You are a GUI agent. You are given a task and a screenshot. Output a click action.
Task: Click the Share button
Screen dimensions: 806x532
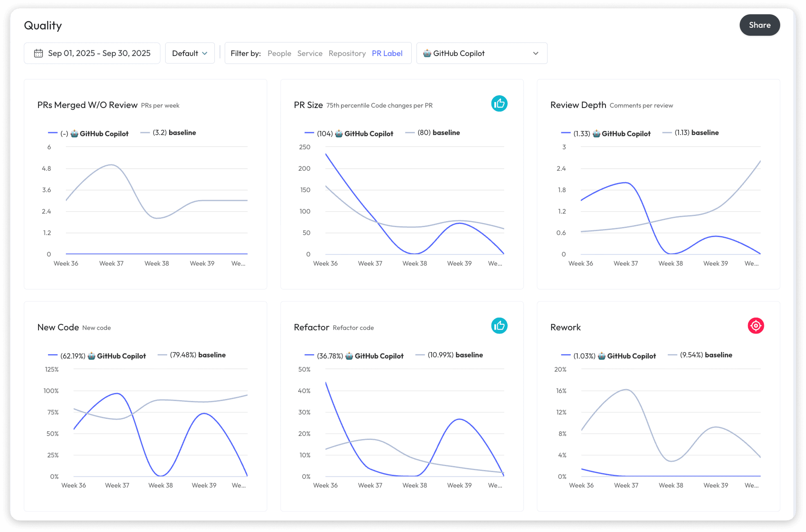(760, 25)
